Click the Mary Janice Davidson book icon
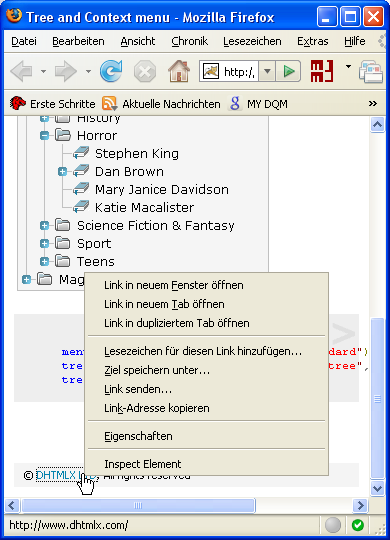The height and width of the screenshot is (540, 390). pos(81,189)
